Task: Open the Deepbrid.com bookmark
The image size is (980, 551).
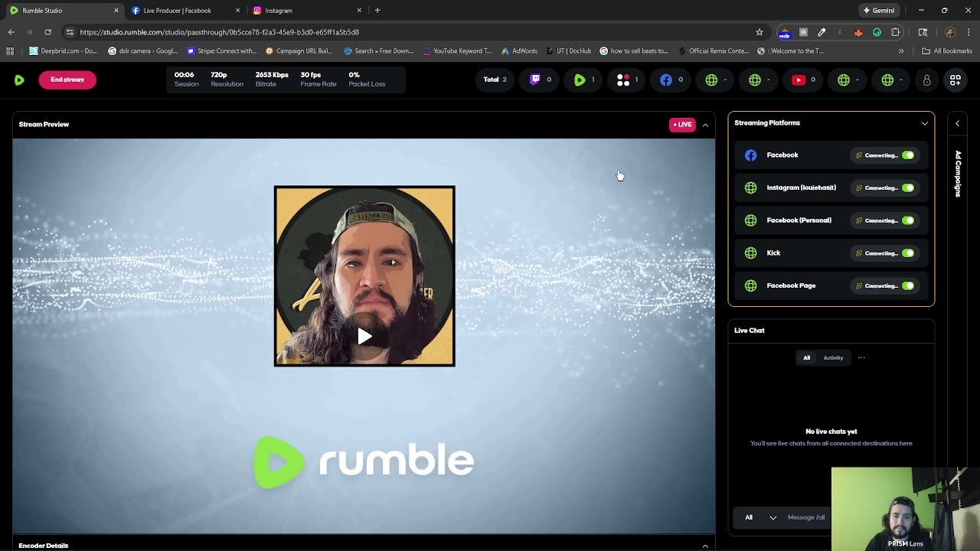Action: (x=63, y=51)
